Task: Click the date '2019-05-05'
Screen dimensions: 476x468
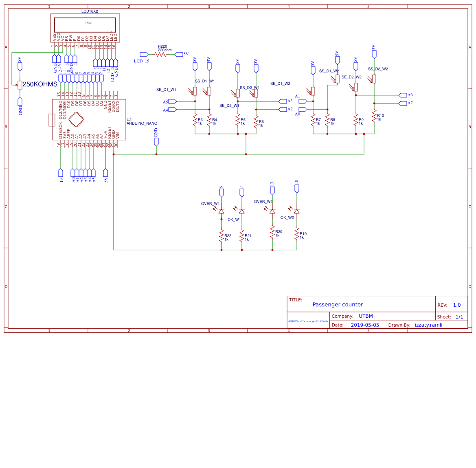Action: (x=365, y=325)
